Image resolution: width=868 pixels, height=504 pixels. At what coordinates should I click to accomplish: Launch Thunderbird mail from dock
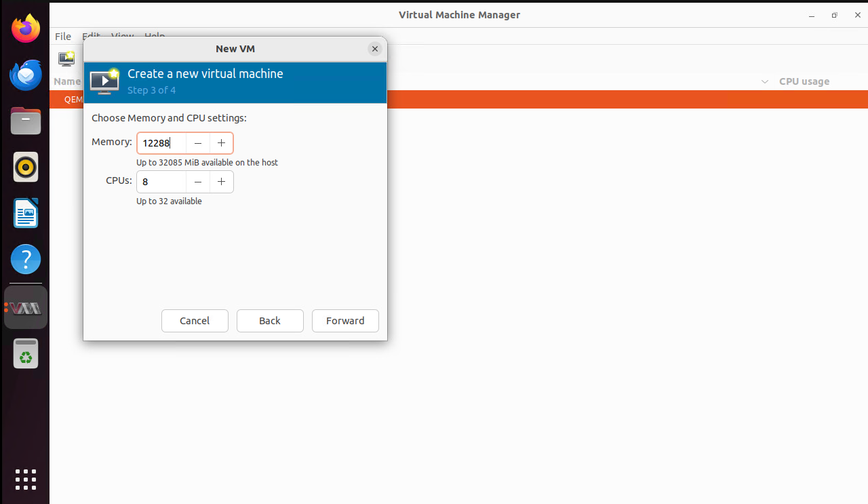coord(26,75)
